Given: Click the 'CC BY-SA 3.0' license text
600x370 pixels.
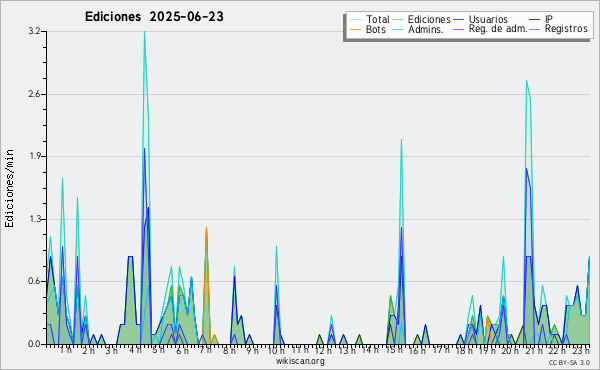Looking at the screenshot, I should pyautogui.click(x=569, y=362).
